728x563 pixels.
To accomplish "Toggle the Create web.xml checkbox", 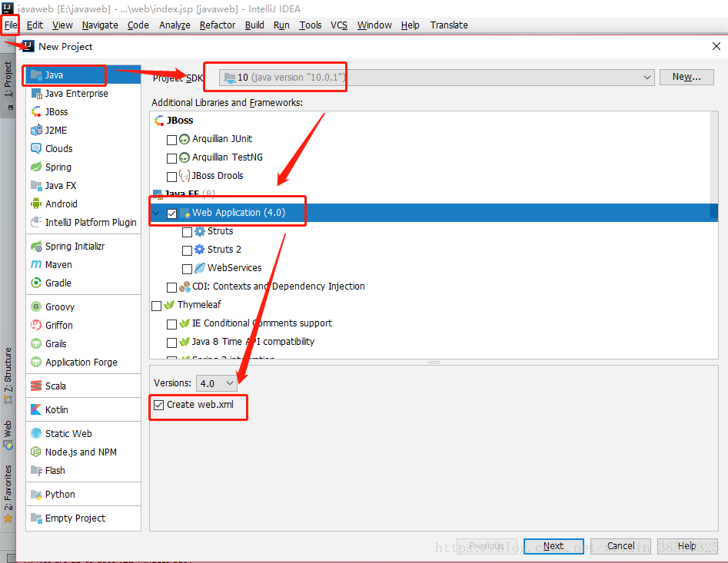I will click(x=159, y=405).
